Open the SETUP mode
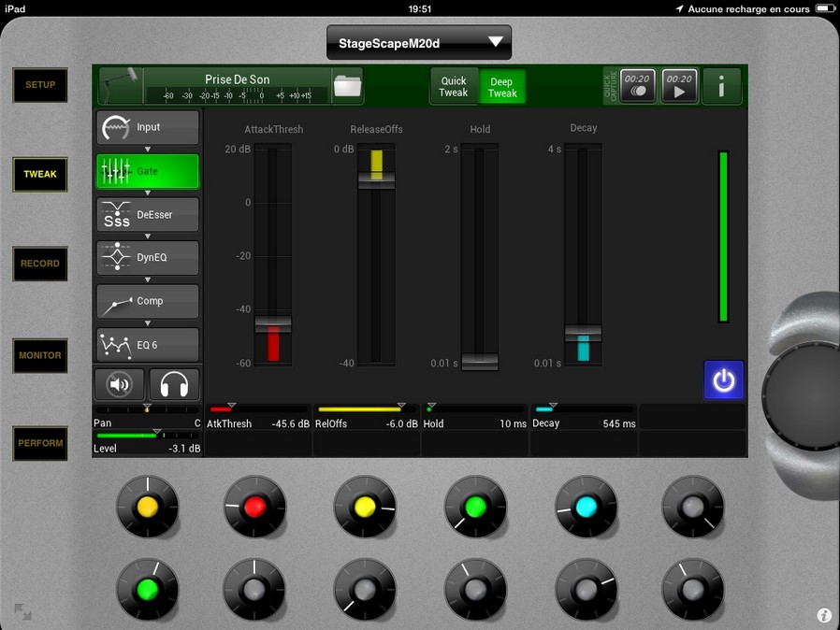This screenshot has width=840, height=630. point(40,85)
